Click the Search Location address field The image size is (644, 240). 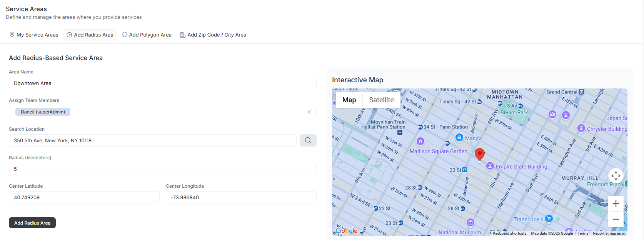153,140
